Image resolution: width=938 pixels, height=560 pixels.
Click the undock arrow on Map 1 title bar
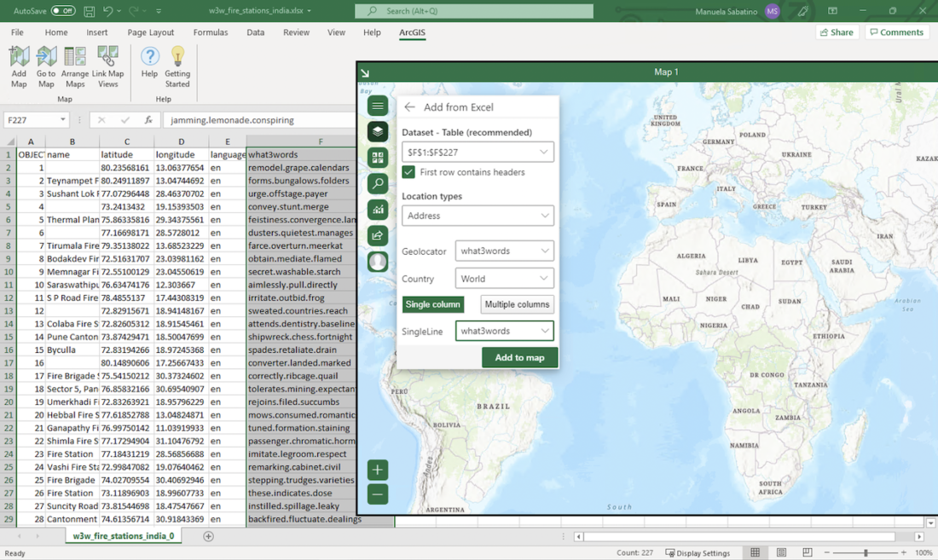click(x=365, y=73)
